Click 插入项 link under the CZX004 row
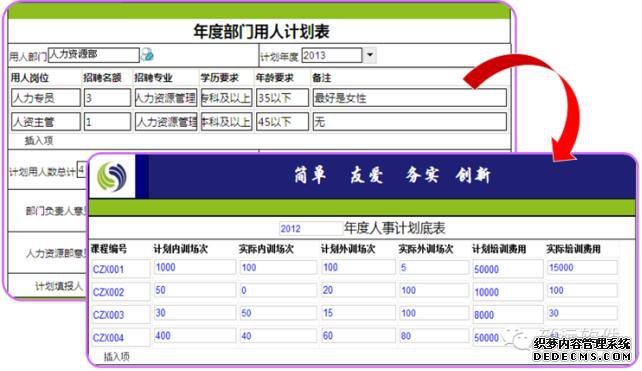Image resolution: width=642 pixels, height=371 pixels. click(117, 357)
